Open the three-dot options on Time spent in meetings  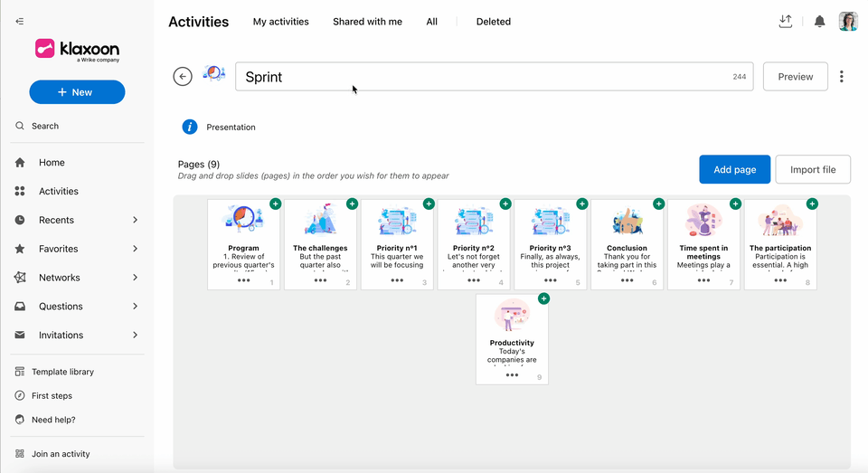703,280
